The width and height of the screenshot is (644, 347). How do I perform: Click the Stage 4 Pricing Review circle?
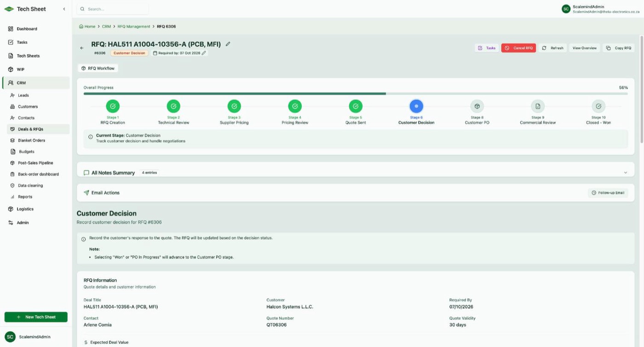(295, 106)
